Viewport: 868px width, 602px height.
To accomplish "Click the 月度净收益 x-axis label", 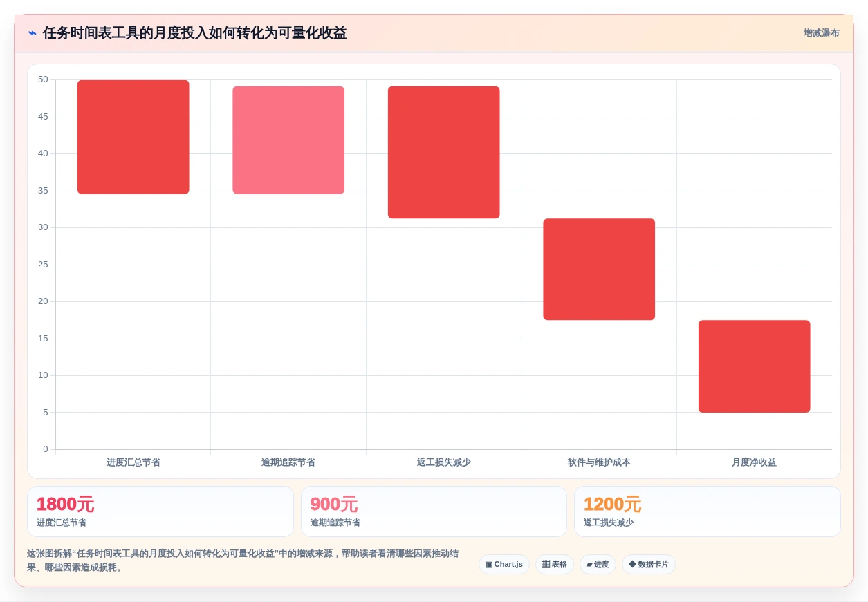I will pyautogui.click(x=754, y=462).
